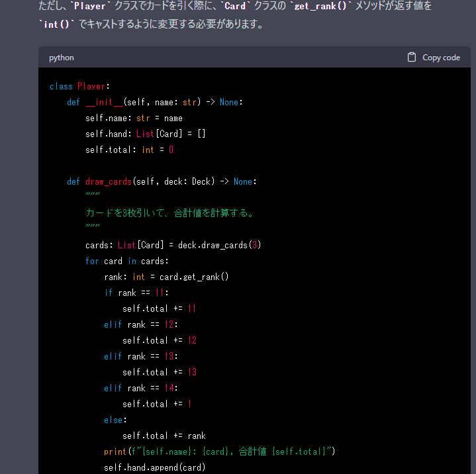Viewport: 476px width, 474px height.
Task: Click 'self.total += 11' line
Action: click(160, 308)
